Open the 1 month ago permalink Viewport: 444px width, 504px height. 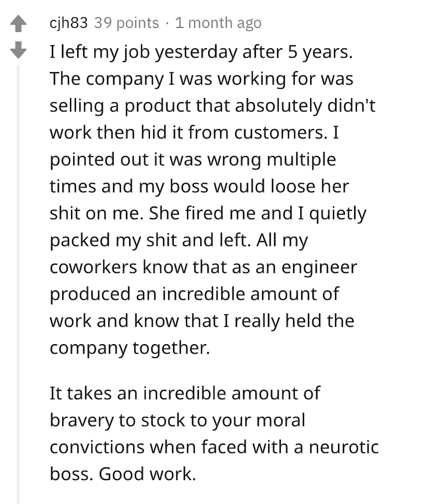point(218,23)
